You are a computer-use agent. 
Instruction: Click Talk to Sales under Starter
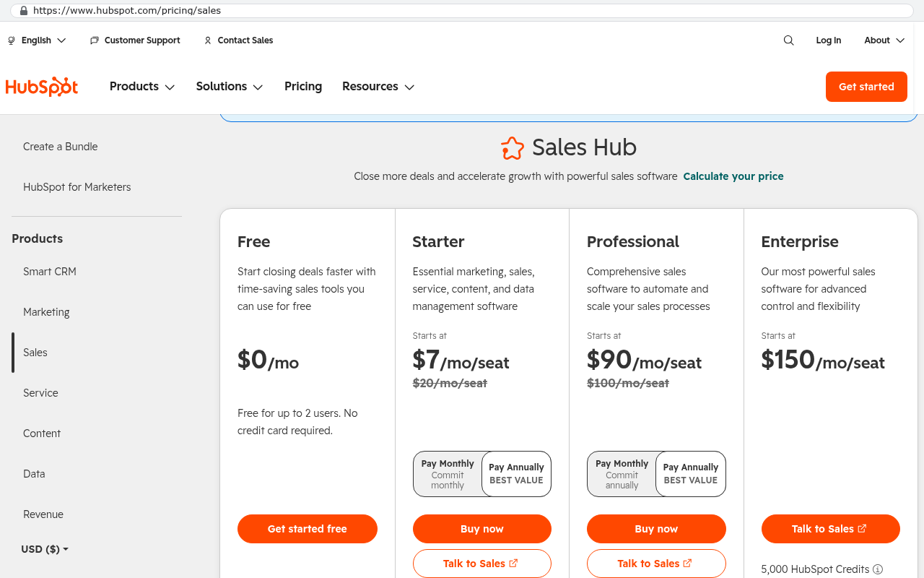point(482,564)
